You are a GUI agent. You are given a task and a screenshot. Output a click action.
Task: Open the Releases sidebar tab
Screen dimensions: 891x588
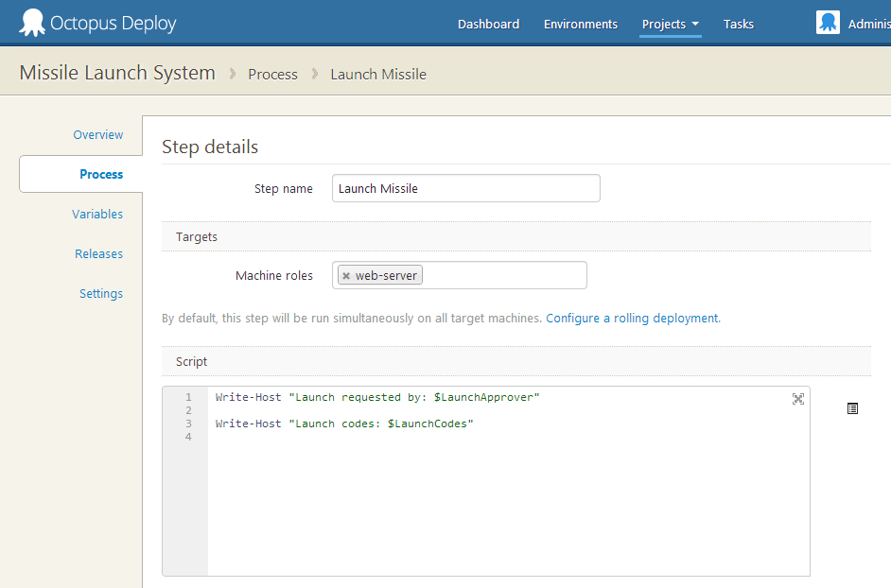point(99,254)
